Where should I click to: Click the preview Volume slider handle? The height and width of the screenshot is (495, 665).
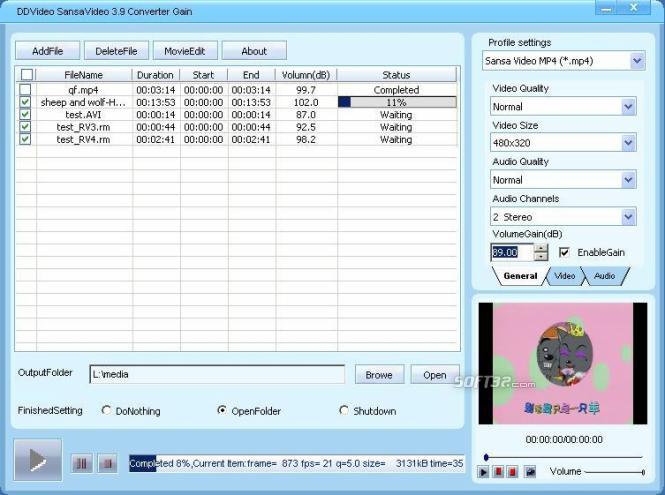[643, 472]
